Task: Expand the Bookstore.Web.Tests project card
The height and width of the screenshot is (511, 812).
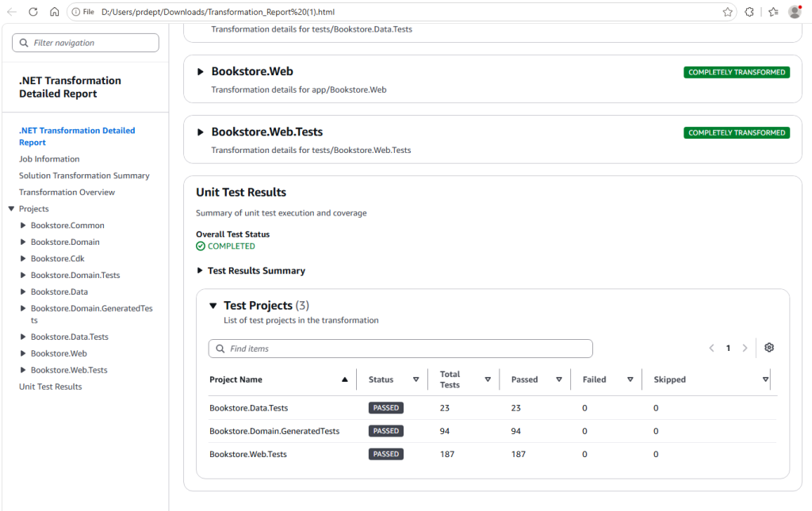Action: click(x=201, y=132)
